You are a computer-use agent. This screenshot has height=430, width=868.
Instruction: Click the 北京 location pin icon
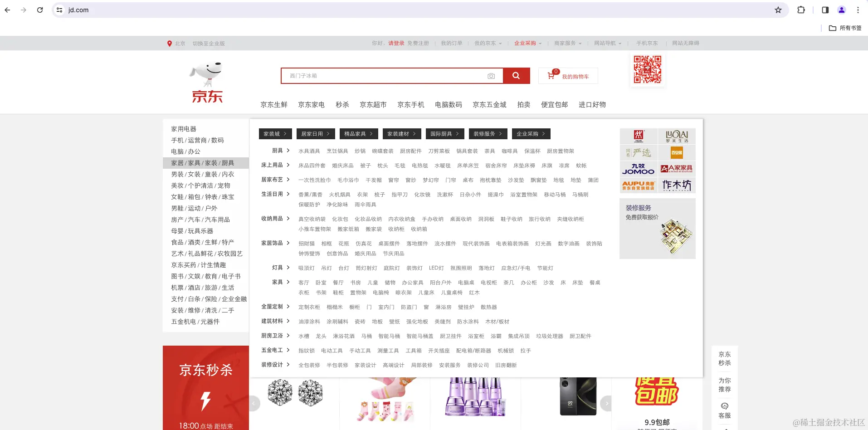click(170, 44)
